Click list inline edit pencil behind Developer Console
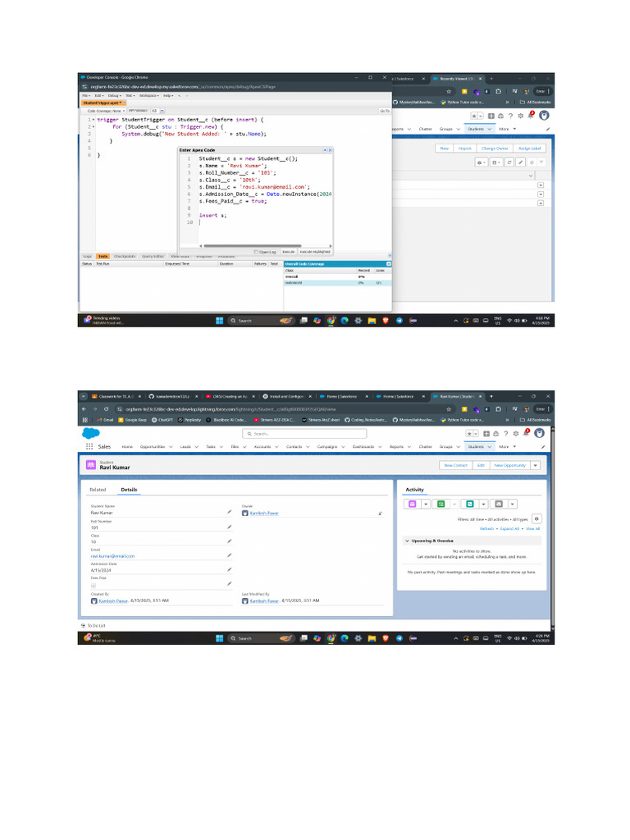Viewport: 630px width, 840px height. click(520, 162)
